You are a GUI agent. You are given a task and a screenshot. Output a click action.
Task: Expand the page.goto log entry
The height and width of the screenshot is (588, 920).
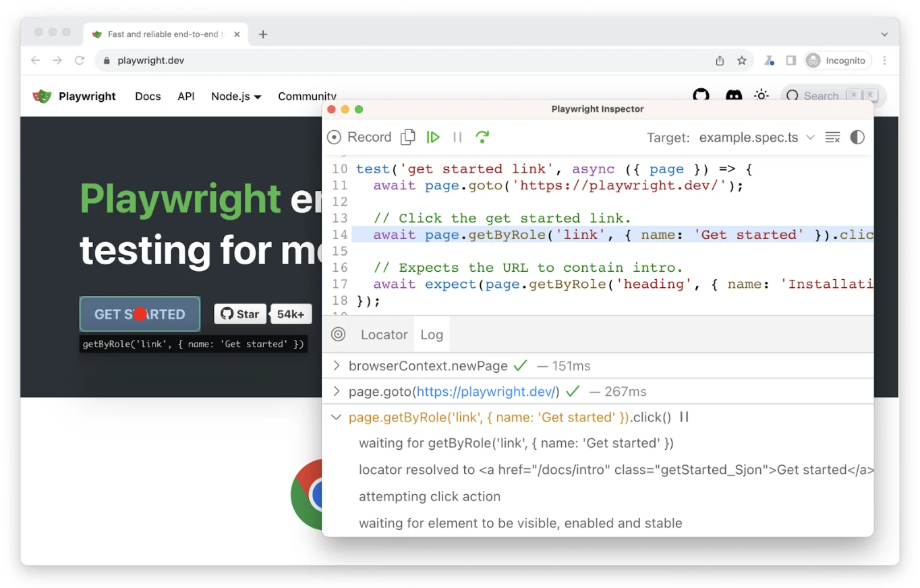pyautogui.click(x=337, y=392)
